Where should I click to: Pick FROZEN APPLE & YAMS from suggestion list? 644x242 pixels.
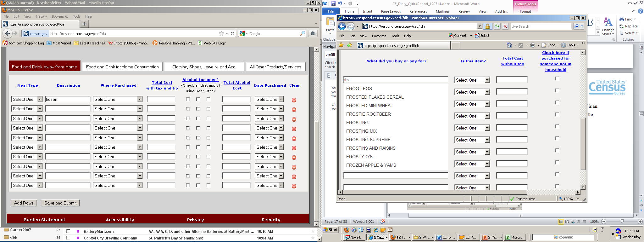[x=371, y=165]
